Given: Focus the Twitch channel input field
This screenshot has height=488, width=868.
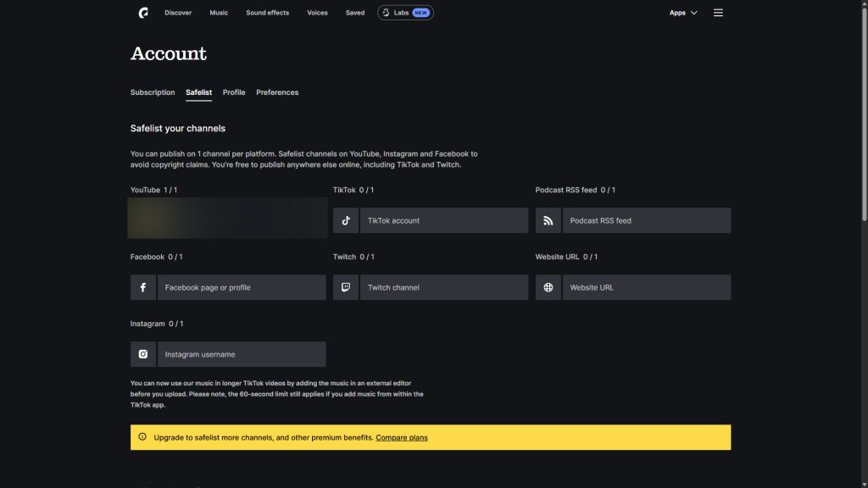Looking at the screenshot, I should tap(444, 288).
